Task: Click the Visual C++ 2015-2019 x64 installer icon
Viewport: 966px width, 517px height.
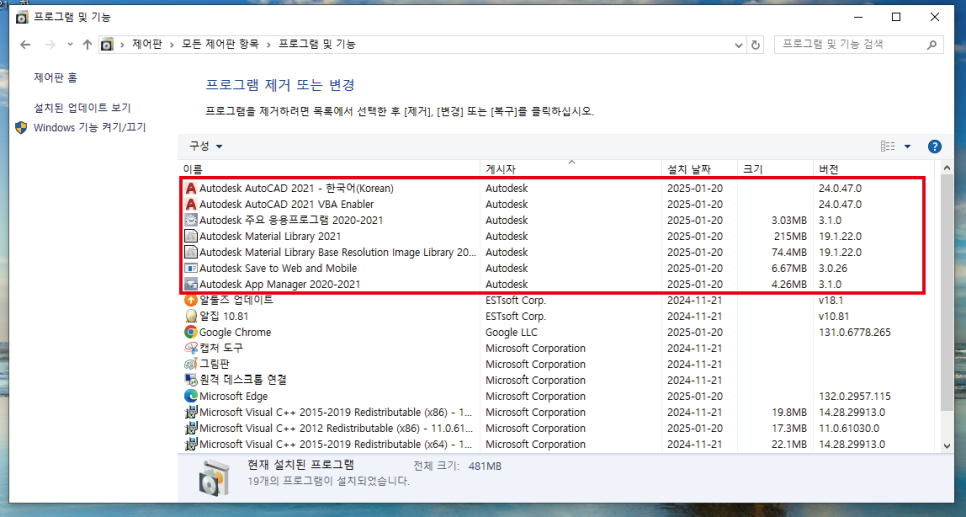Action: (191, 444)
